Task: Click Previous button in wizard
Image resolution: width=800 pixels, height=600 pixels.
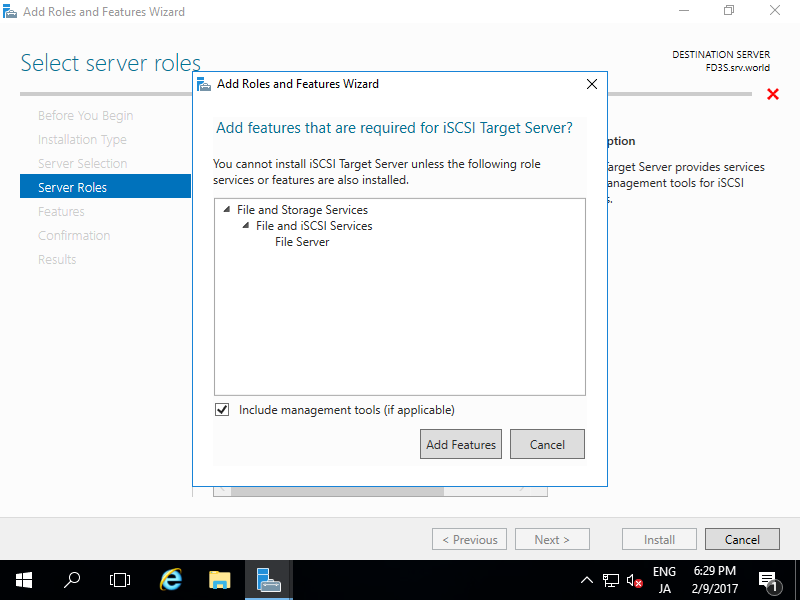Action: [x=469, y=539]
